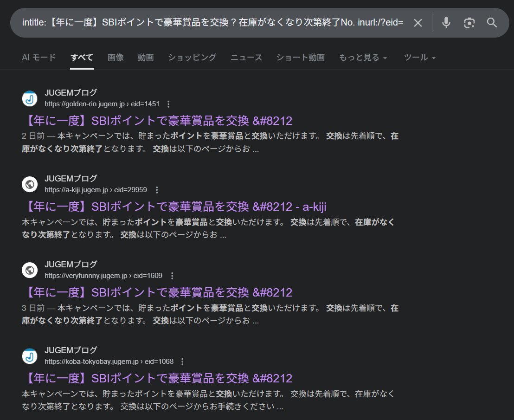
Task: Click the a-kiji result's globe favicon
Action: tap(30, 184)
